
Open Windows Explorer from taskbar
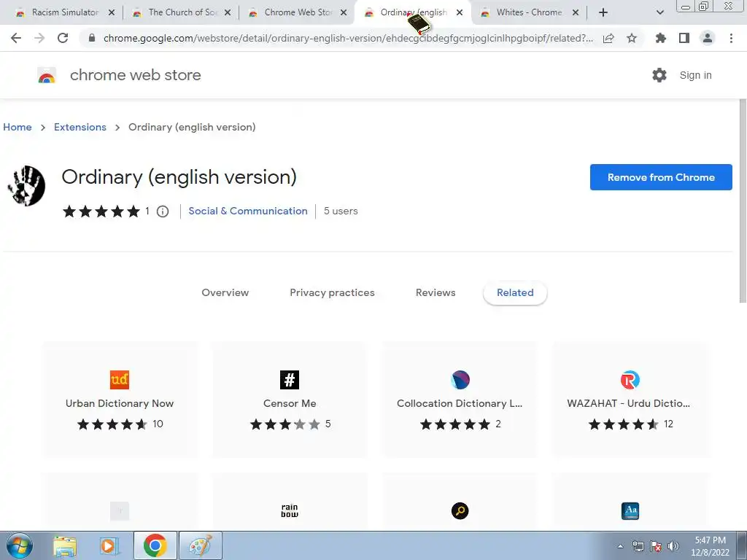(65, 545)
